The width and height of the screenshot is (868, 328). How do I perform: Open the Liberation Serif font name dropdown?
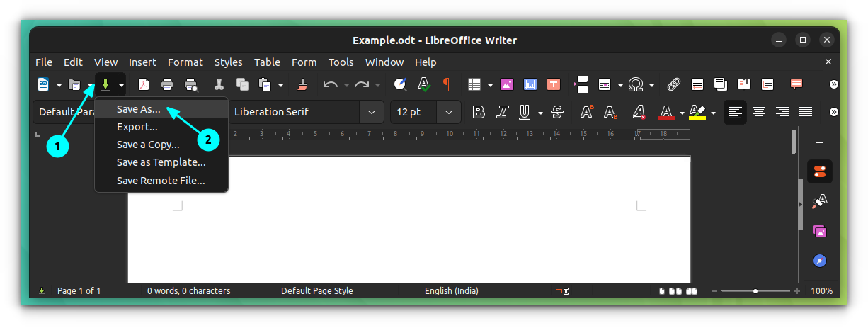coord(372,112)
